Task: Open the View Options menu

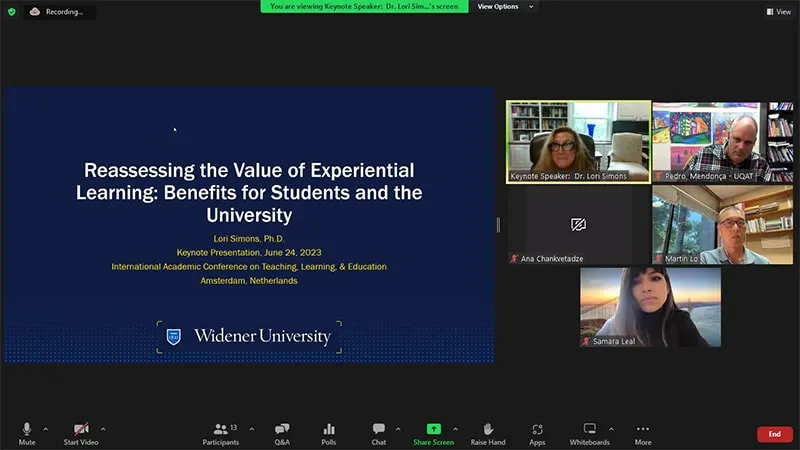Action: [504, 7]
